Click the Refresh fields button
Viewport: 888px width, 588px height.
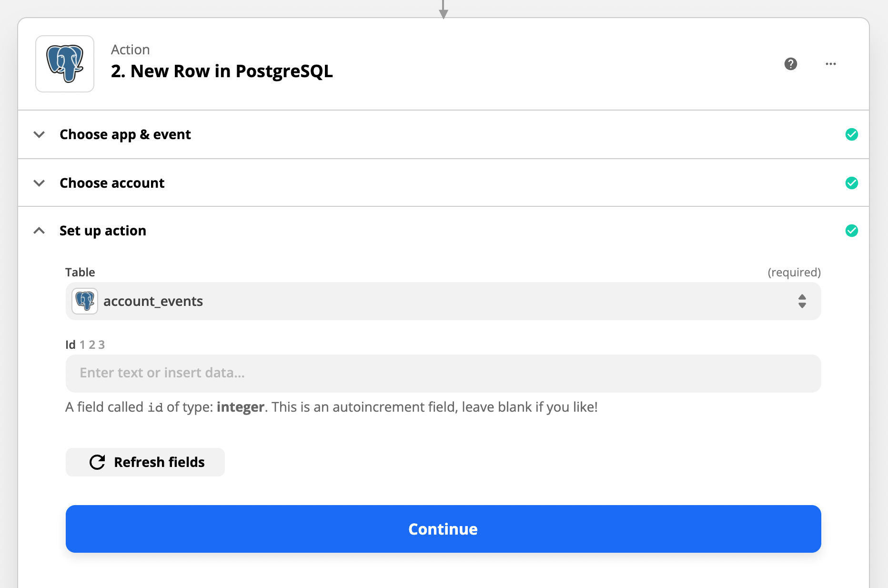pyautogui.click(x=145, y=462)
